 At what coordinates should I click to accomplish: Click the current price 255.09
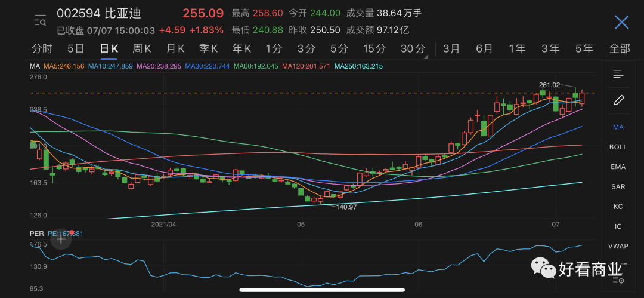[x=203, y=13]
